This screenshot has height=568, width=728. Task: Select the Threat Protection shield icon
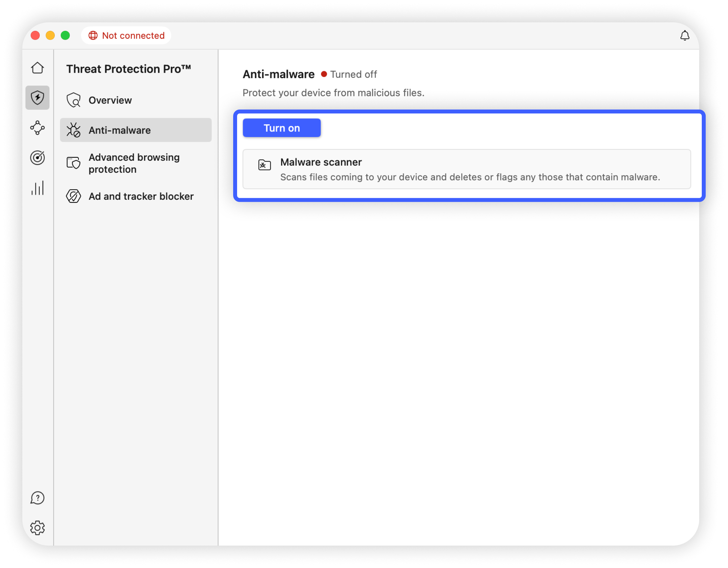(37, 98)
